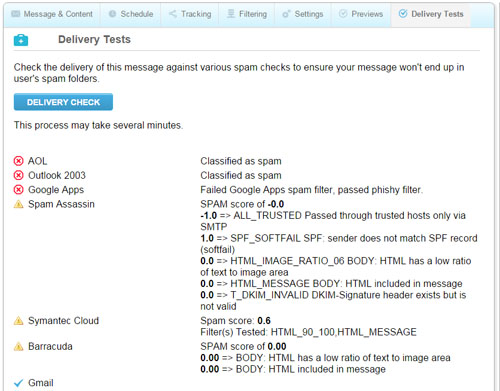Click Barracuda 'low ratio of text to image' line
The image size is (500, 391).
click(325, 358)
